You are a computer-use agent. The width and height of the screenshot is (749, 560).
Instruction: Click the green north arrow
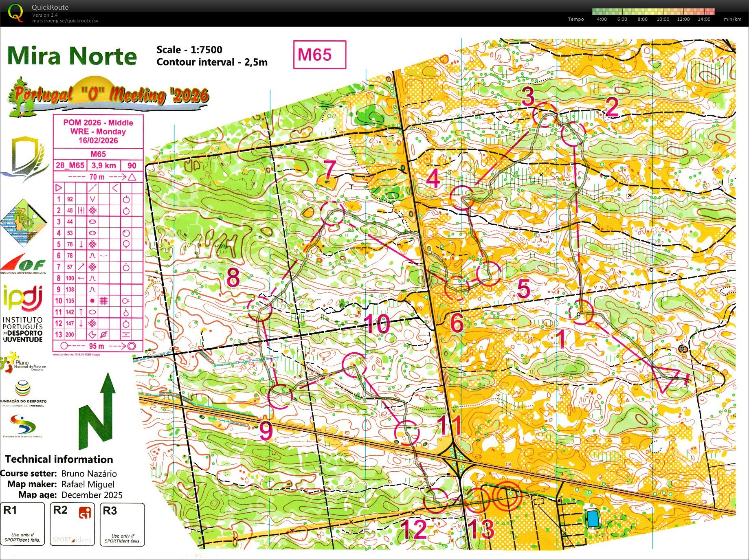point(99,411)
